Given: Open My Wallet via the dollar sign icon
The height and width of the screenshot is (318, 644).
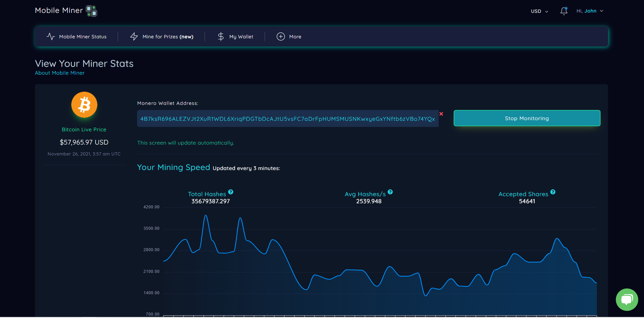Looking at the screenshot, I should [x=221, y=36].
